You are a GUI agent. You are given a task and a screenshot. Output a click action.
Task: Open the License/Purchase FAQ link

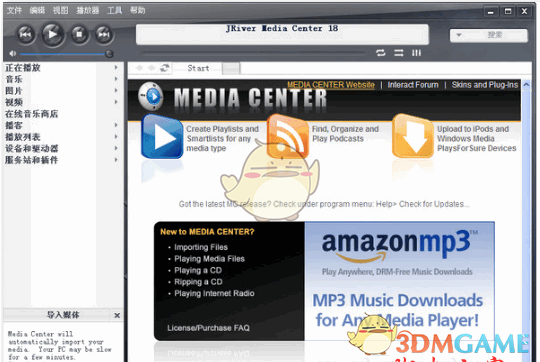[x=208, y=328]
